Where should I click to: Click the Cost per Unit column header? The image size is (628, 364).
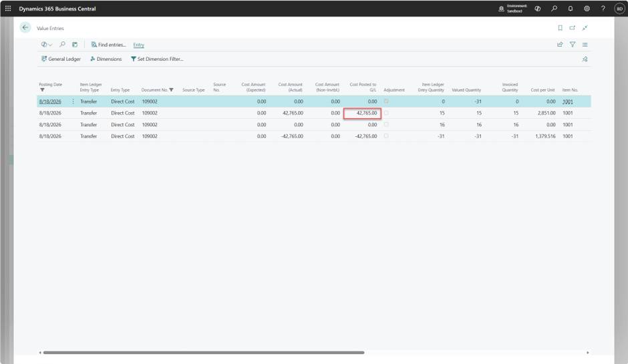[542, 89]
